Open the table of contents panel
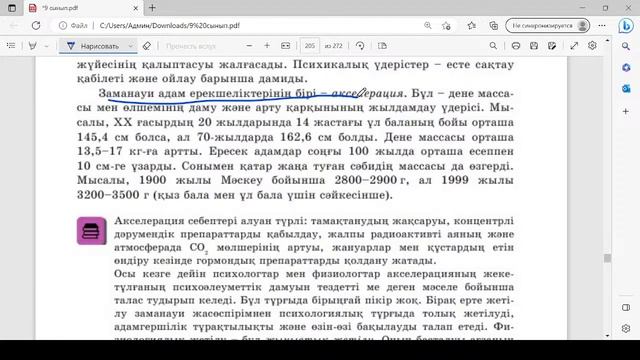The width and height of the screenshot is (640, 360). [11, 46]
